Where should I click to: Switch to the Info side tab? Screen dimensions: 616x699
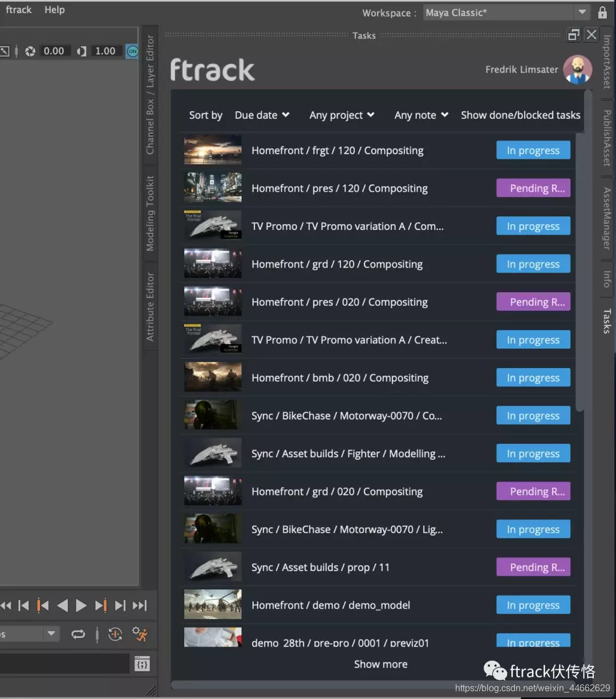tap(606, 279)
